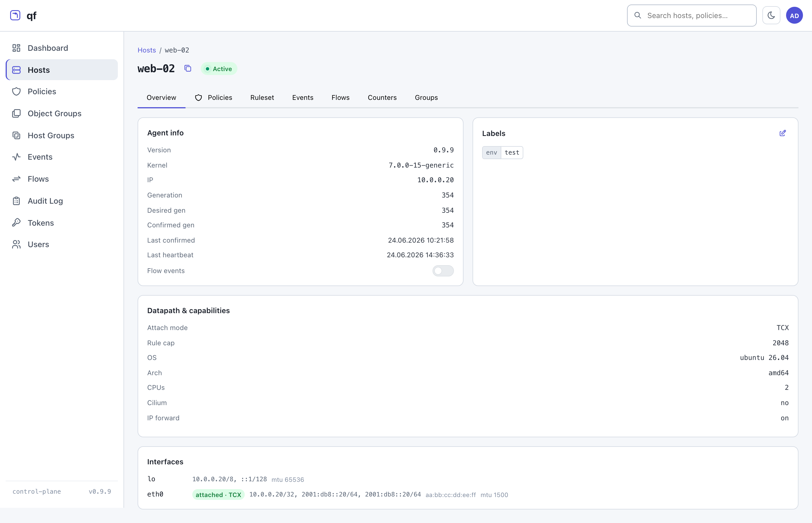812x523 pixels.
Task: Open the AD user avatar menu
Action: click(x=794, y=15)
